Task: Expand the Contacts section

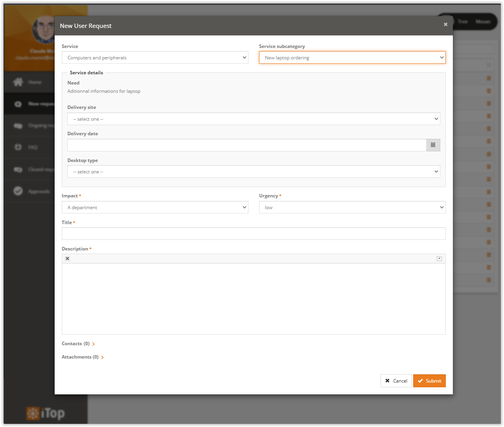Action: 93,344
